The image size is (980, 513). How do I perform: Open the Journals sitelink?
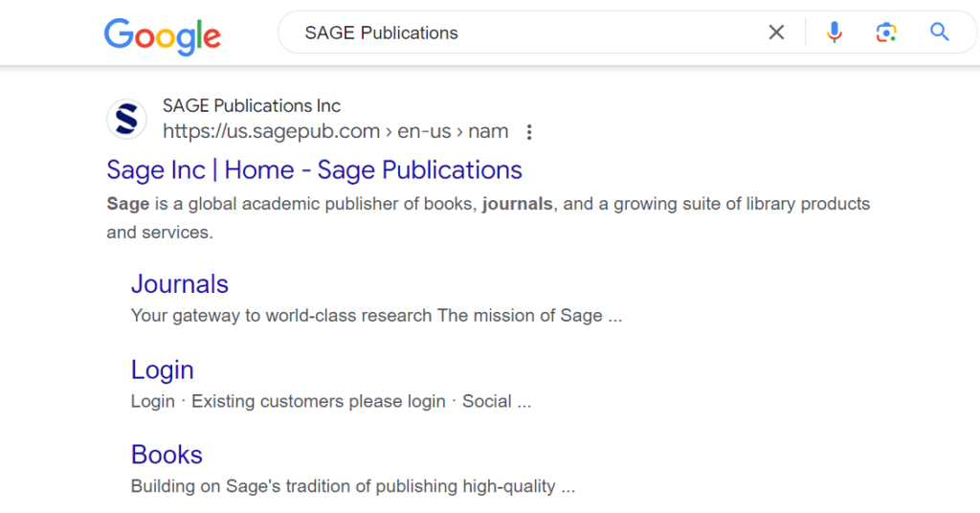tap(180, 284)
